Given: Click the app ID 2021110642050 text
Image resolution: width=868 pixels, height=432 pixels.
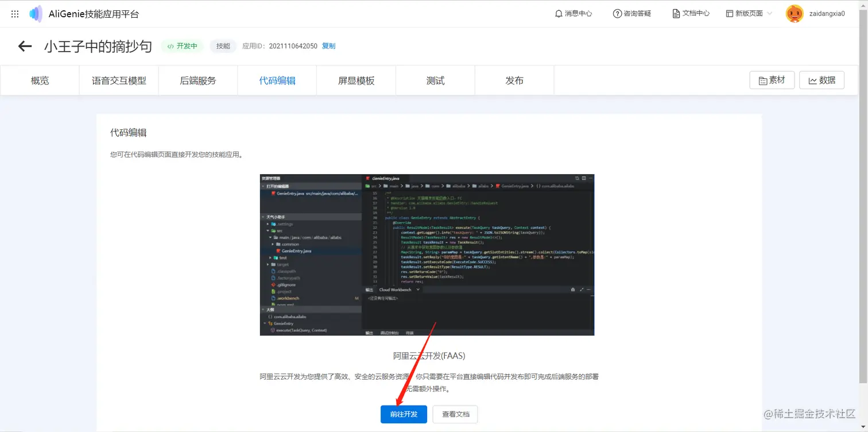Looking at the screenshot, I should click(x=293, y=47).
